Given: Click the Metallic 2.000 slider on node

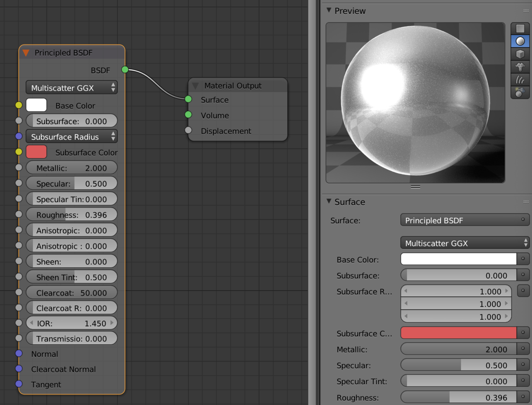Looking at the screenshot, I should point(71,168).
